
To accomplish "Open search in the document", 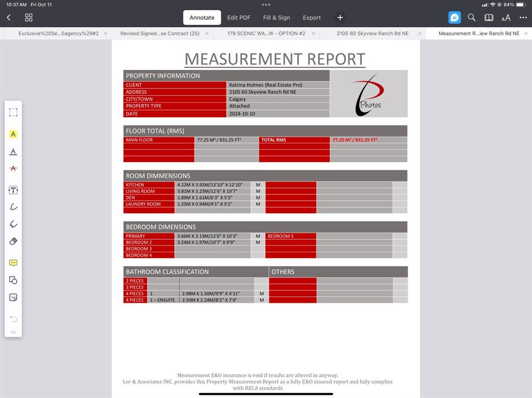I will [x=472, y=18].
